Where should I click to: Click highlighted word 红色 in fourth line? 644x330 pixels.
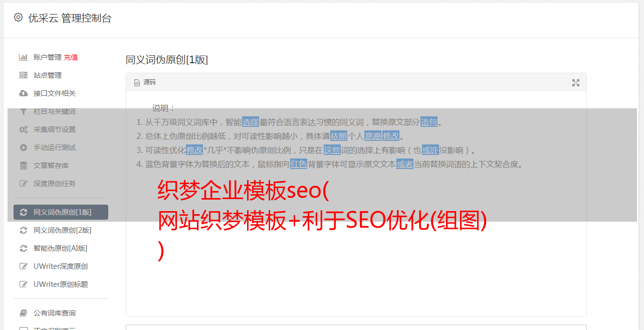pyautogui.click(x=298, y=164)
